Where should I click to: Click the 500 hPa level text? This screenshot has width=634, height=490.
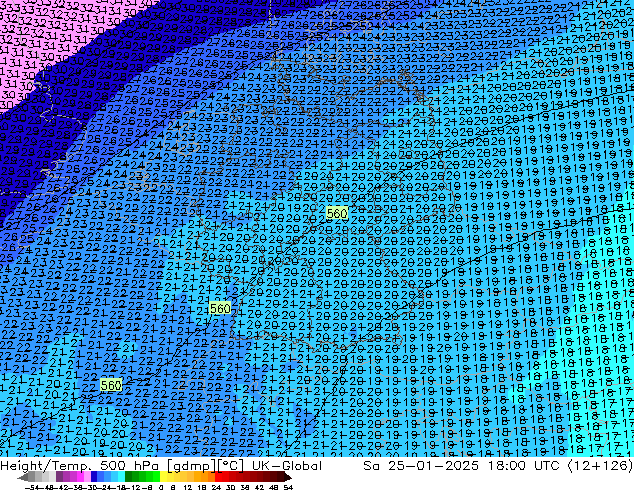(x=129, y=466)
